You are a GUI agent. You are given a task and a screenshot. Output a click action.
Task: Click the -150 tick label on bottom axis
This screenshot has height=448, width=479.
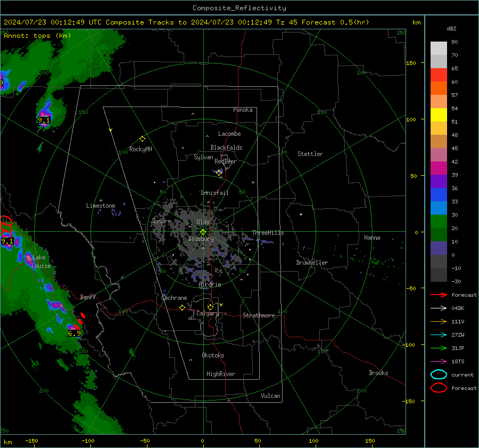pos(31,441)
